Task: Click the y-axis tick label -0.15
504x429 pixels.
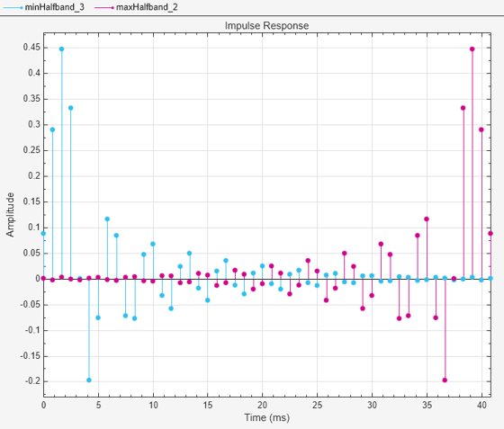Action: tap(31, 356)
